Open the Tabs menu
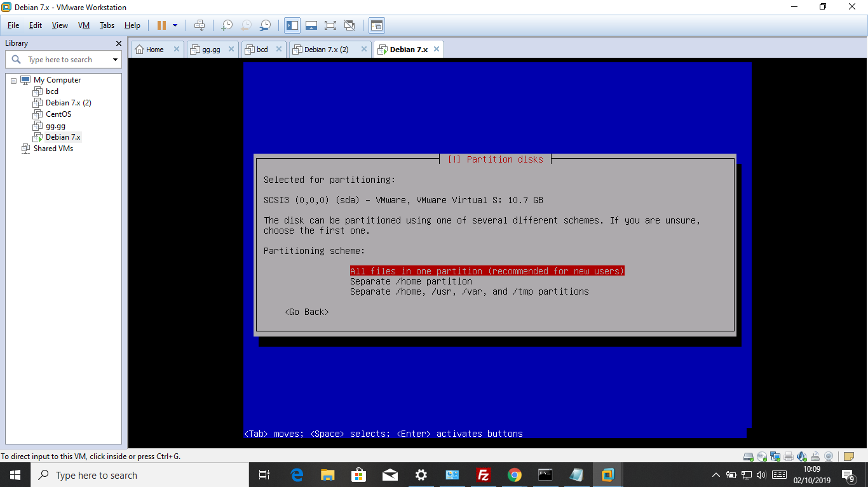The image size is (868, 487). [x=107, y=25]
